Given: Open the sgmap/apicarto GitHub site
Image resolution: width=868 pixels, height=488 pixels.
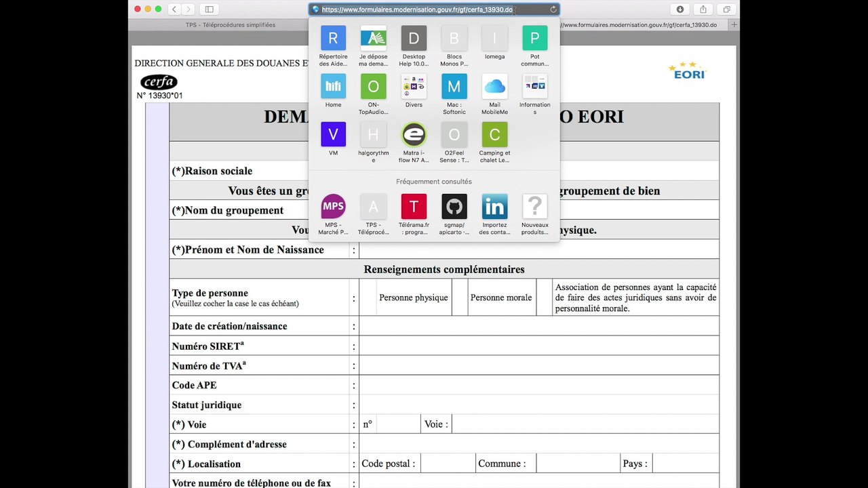Looking at the screenshot, I should pyautogui.click(x=454, y=214).
